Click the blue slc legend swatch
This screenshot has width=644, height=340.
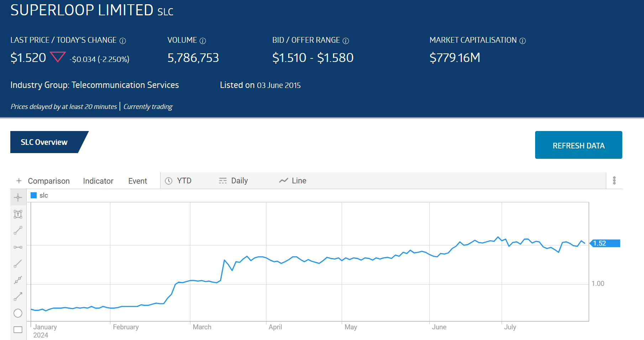34,195
